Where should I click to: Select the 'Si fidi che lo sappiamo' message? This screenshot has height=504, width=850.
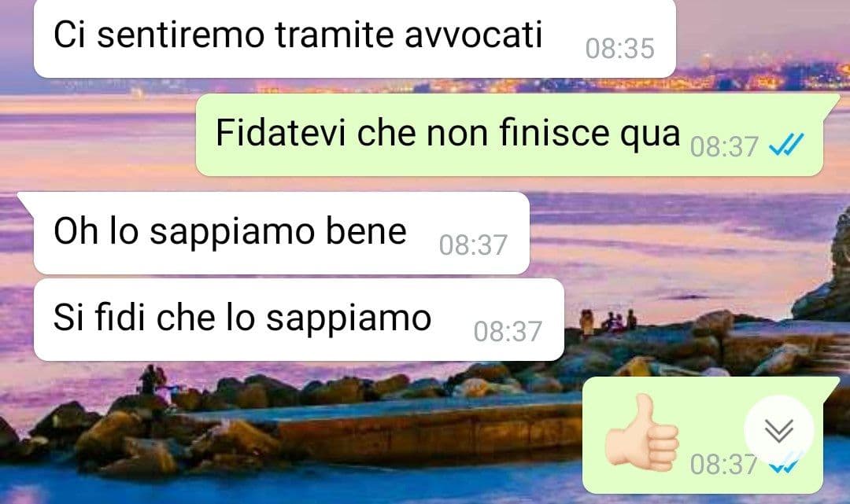tap(299, 319)
